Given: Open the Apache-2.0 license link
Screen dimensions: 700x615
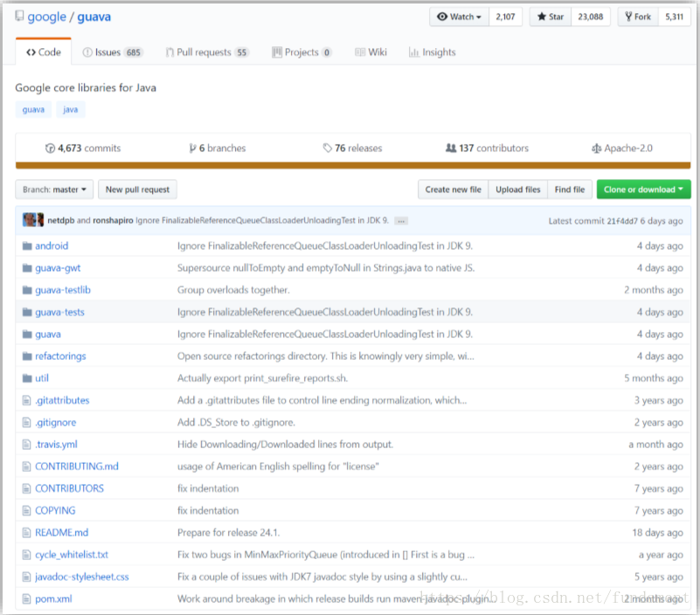Looking at the screenshot, I should (x=622, y=149).
